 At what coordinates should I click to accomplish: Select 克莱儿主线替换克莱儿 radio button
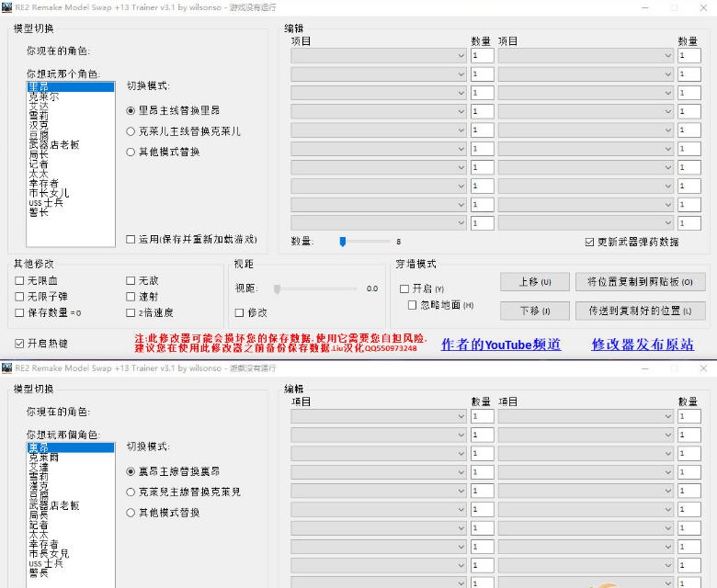click(x=131, y=131)
